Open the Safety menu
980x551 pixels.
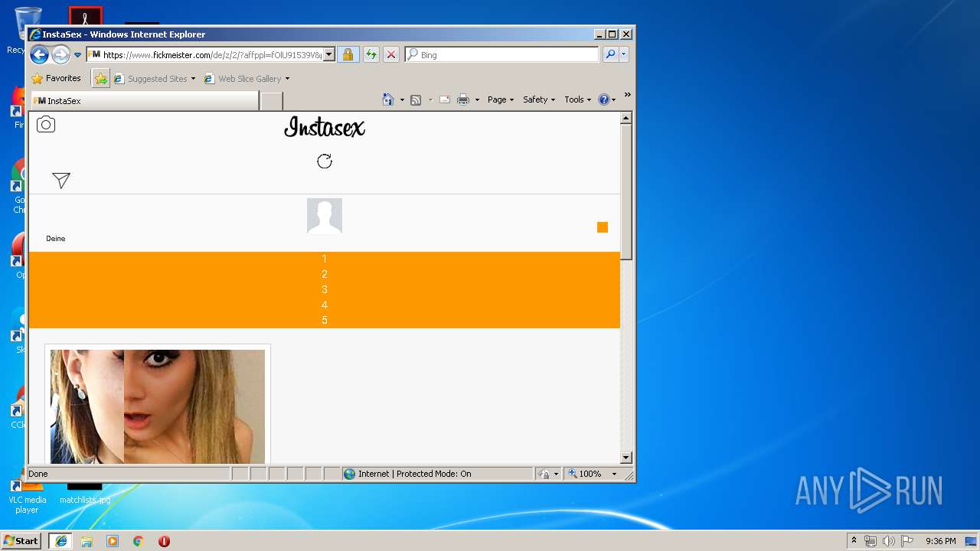(x=539, y=99)
